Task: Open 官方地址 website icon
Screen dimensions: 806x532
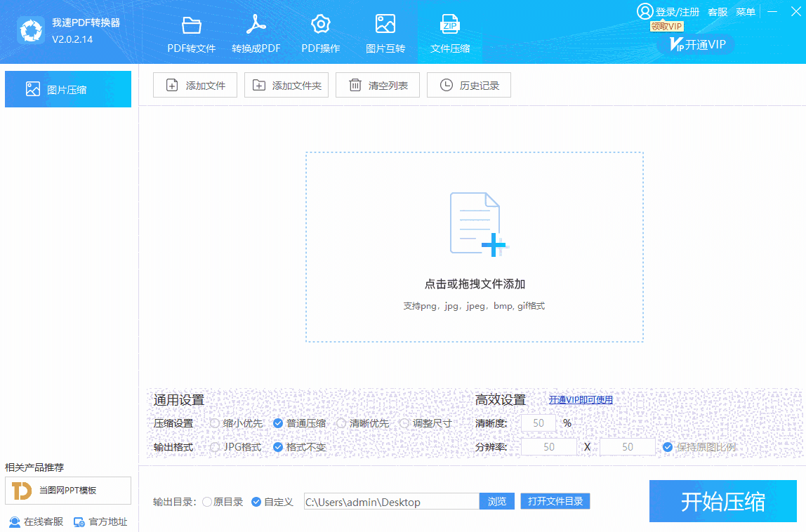Action: pos(79,522)
